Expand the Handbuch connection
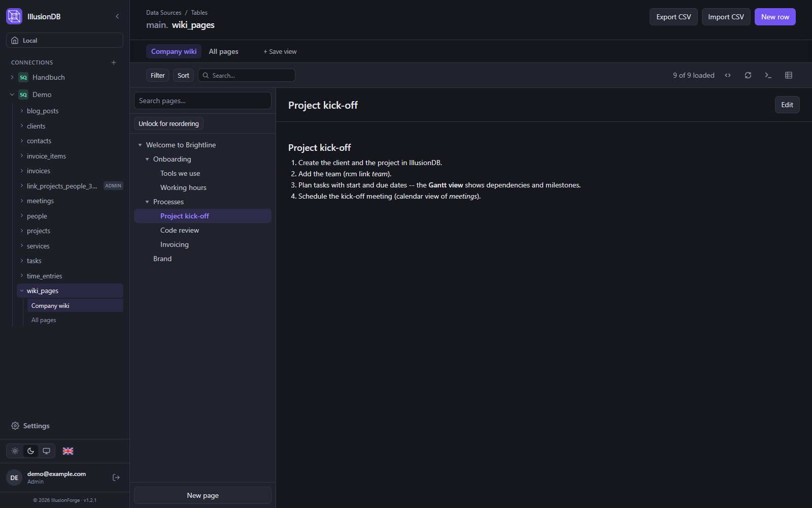 (12, 77)
